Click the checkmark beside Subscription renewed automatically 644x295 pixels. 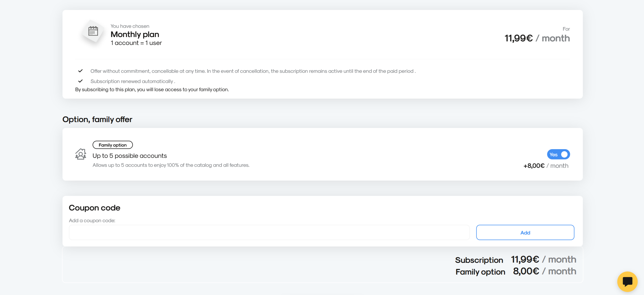coord(80,81)
